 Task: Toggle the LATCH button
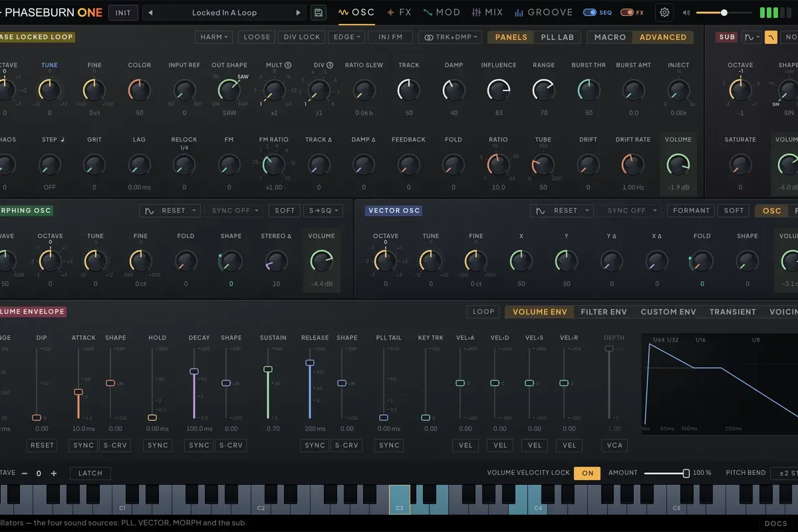90,473
